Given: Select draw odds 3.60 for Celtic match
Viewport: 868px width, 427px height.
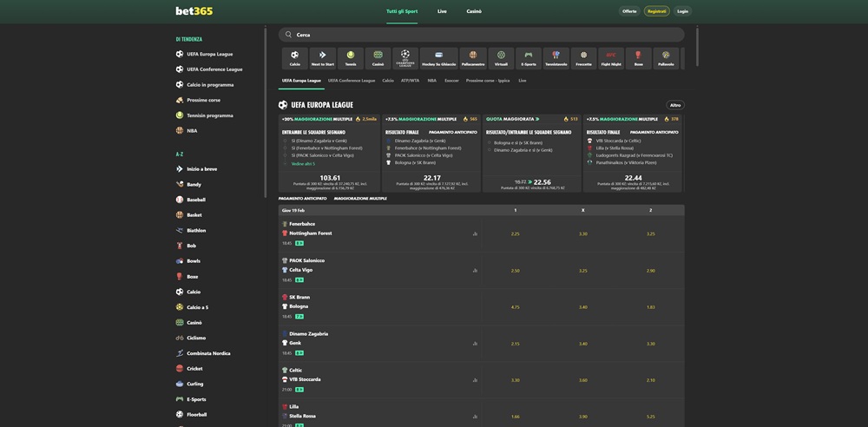Looking at the screenshot, I should [x=583, y=380].
